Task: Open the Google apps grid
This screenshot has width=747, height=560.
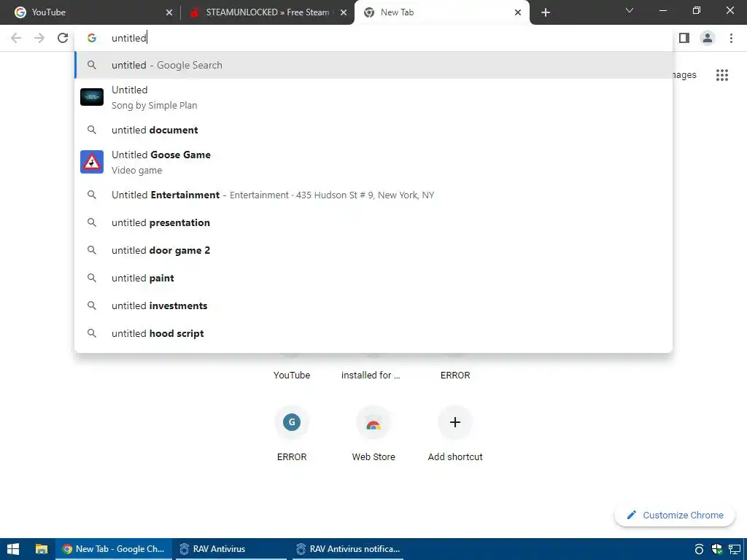Action: (x=722, y=75)
